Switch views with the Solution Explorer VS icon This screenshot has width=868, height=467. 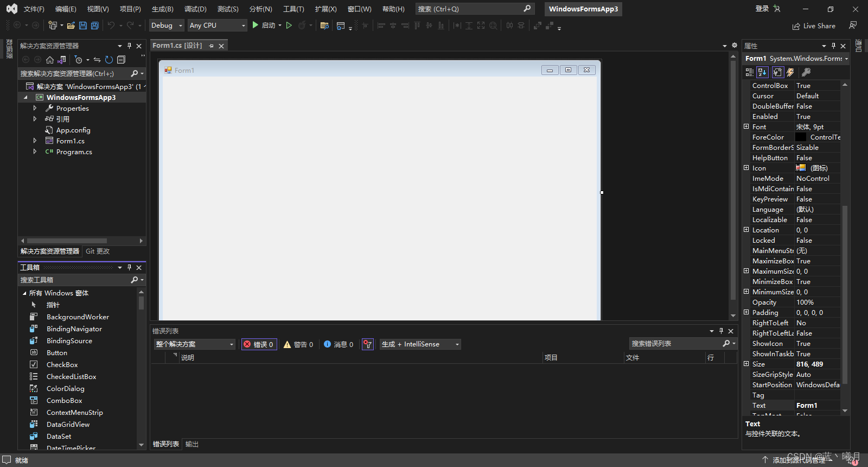[x=62, y=60]
